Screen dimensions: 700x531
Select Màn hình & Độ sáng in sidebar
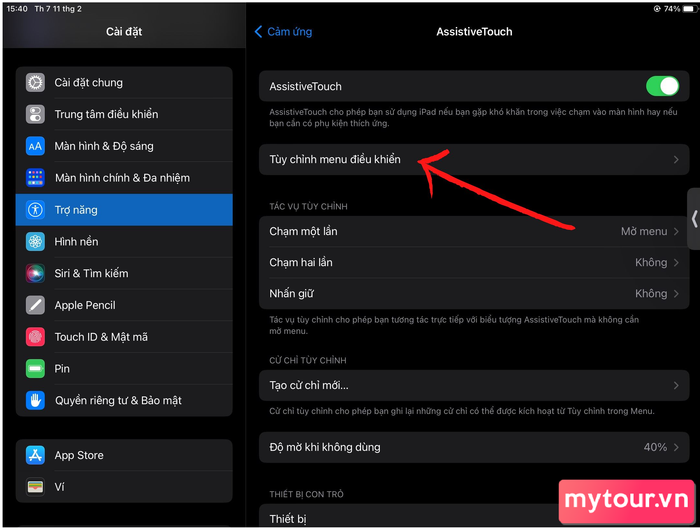[124, 146]
